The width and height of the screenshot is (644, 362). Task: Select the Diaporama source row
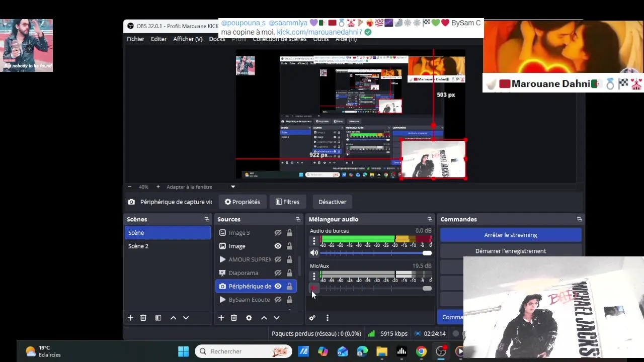256,273
